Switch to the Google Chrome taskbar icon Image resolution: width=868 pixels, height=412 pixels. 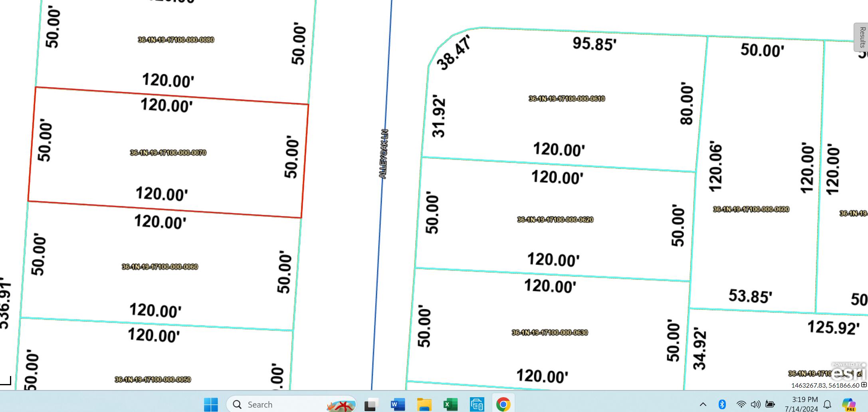[503, 404]
